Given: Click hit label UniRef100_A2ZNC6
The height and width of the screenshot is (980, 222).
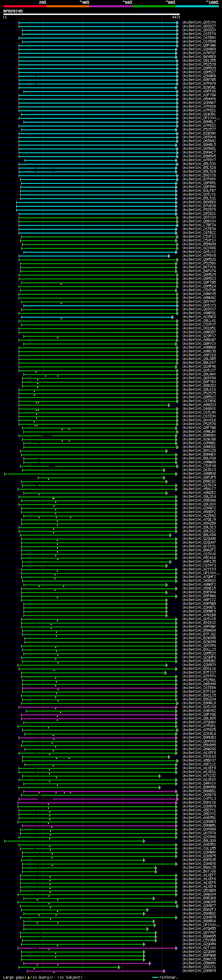Looking at the screenshot, I should (x=199, y=317).
